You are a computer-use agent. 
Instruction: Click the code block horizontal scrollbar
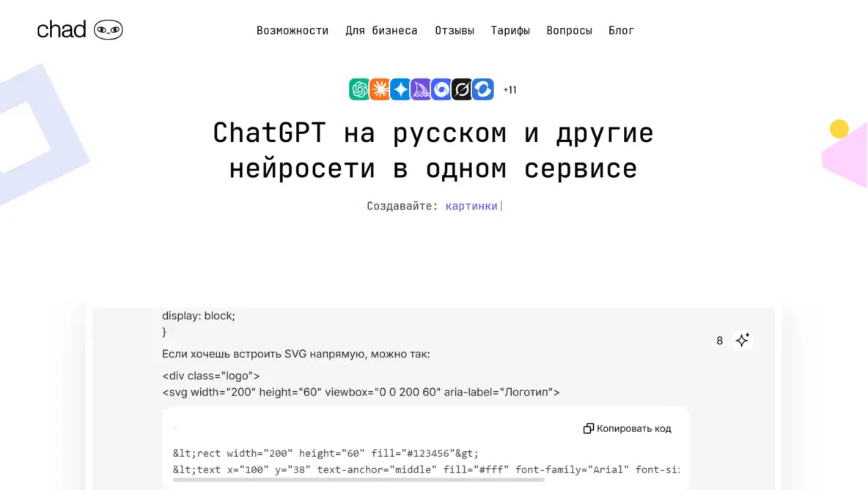coord(358,480)
